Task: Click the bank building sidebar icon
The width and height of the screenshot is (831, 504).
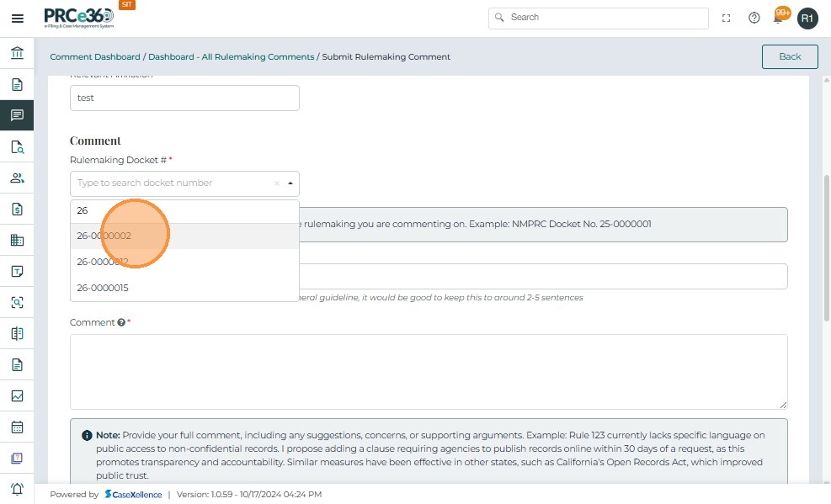Action: click(17, 54)
